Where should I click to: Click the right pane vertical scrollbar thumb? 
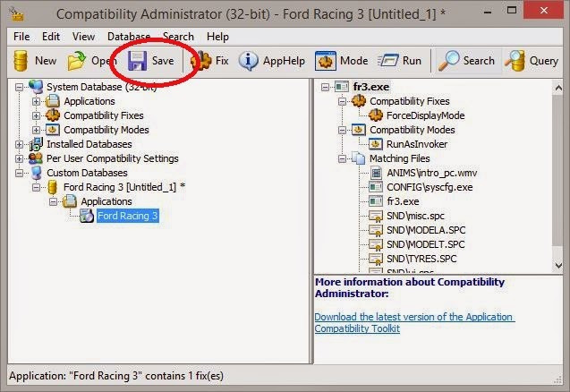coord(557,170)
